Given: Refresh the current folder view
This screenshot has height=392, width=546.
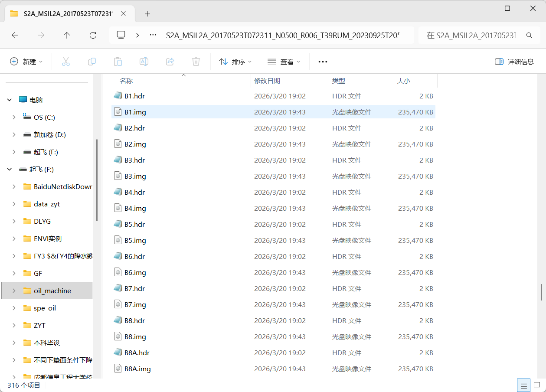Looking at the screenshot, I should tap(93, 35).
